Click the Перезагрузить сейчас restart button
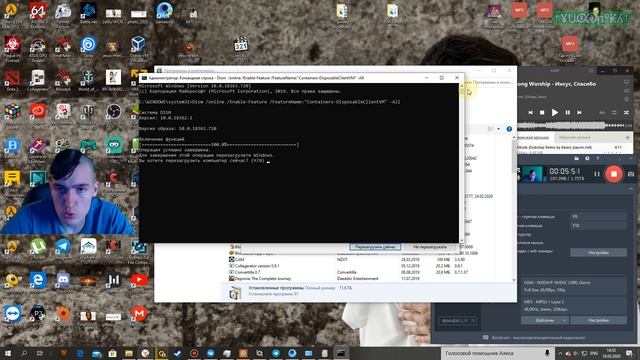The height and width of the screenshot is (360, 640). [x=375, y=247]
